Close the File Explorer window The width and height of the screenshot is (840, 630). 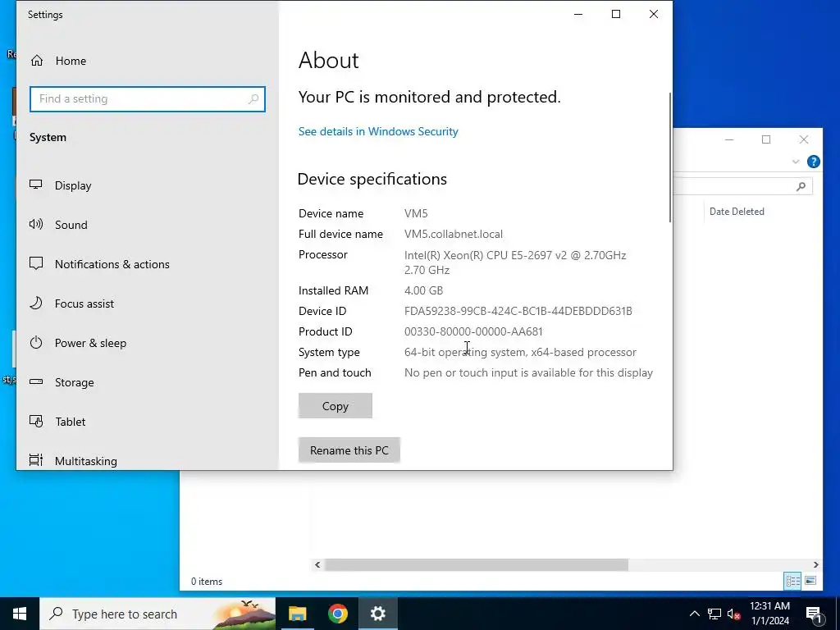coord(804,139)
